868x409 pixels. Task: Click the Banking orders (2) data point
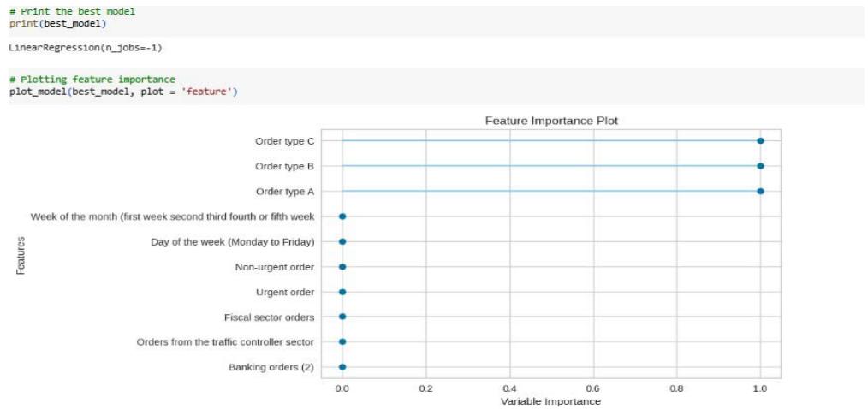tap(342, 367)
